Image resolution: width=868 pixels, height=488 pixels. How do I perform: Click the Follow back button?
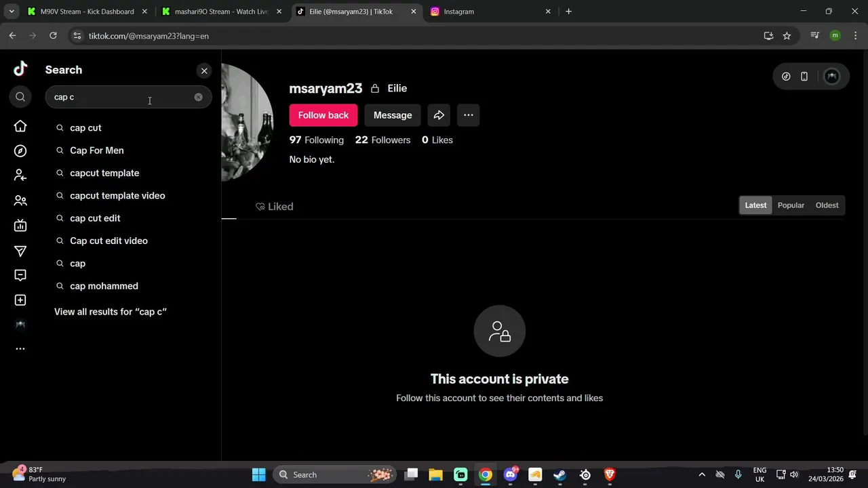[323, 115]
